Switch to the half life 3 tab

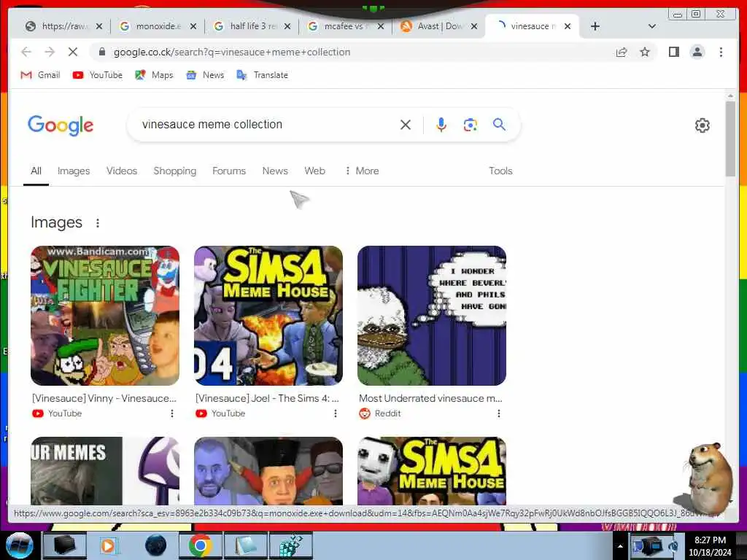pos(252,26)
